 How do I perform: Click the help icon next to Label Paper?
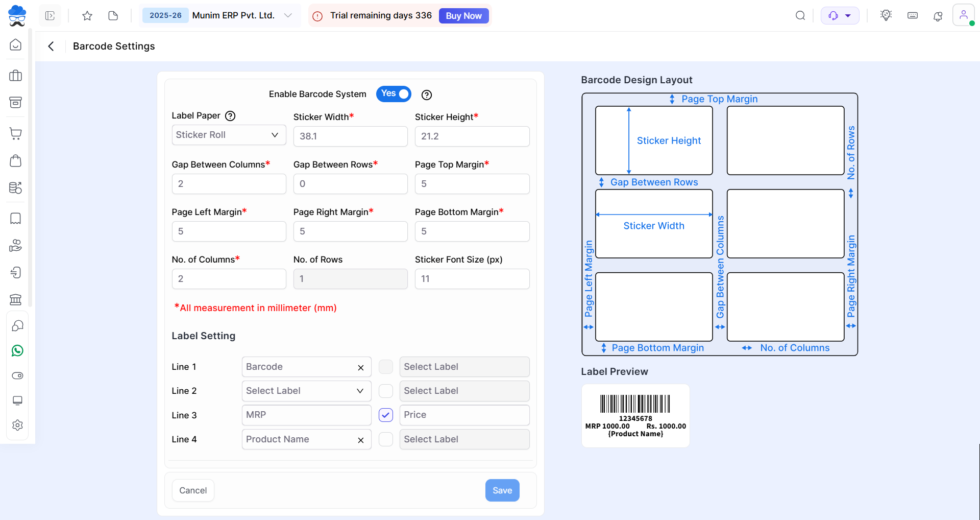point(230,116)
